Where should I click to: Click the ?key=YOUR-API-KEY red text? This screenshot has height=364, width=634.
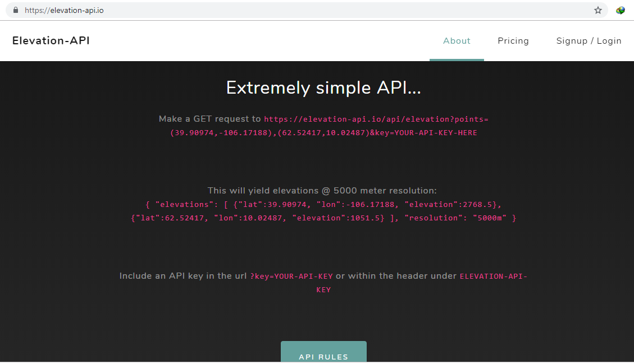(290, 275)
